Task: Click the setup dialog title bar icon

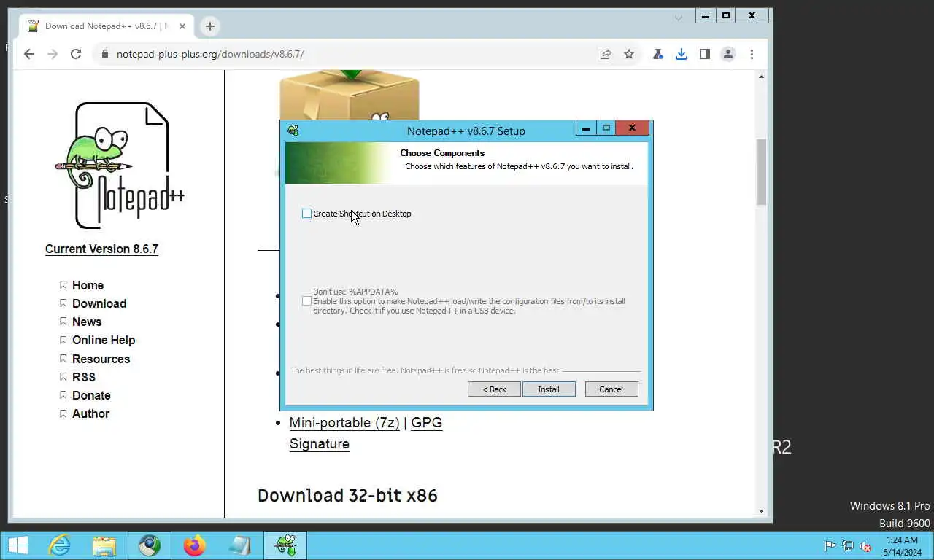Action: (293, 131)
